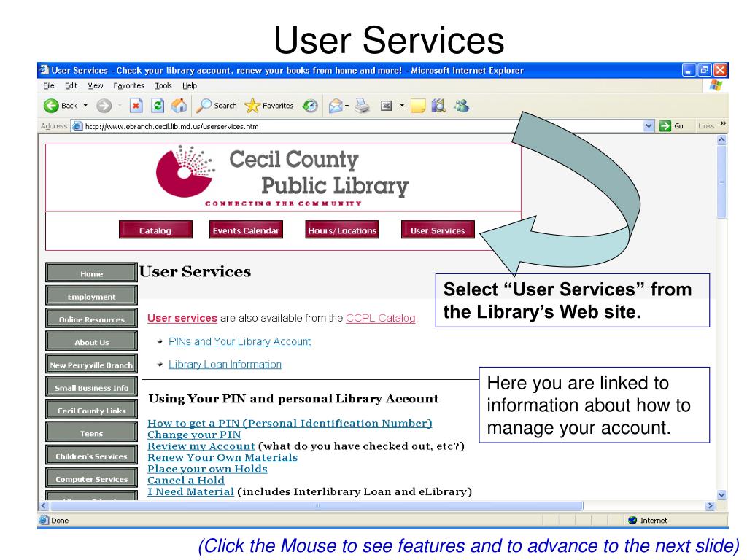The width and height of the screenshot is (747, 560).
Task: Click the page icon beside the URL
Action: pyautogui.click(x=77, y=126)
